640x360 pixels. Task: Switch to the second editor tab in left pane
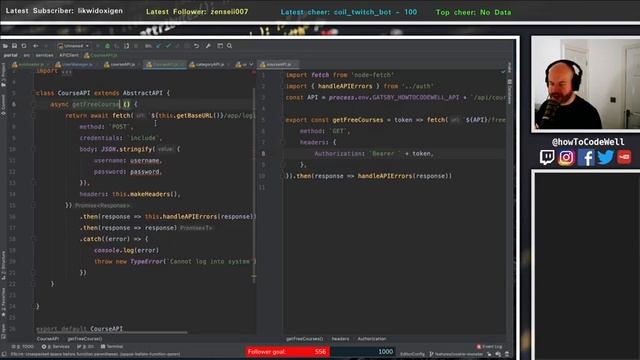76,64
